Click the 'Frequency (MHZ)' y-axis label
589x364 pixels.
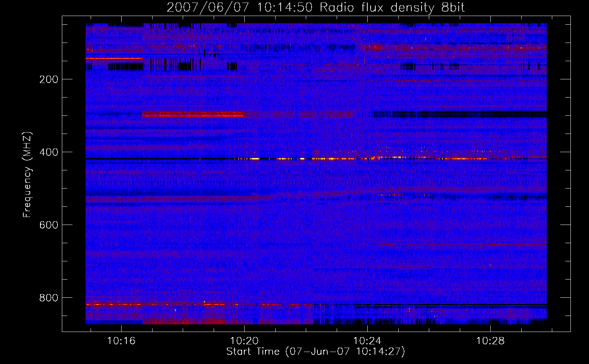pyautogui.click(x=27, y=175)
